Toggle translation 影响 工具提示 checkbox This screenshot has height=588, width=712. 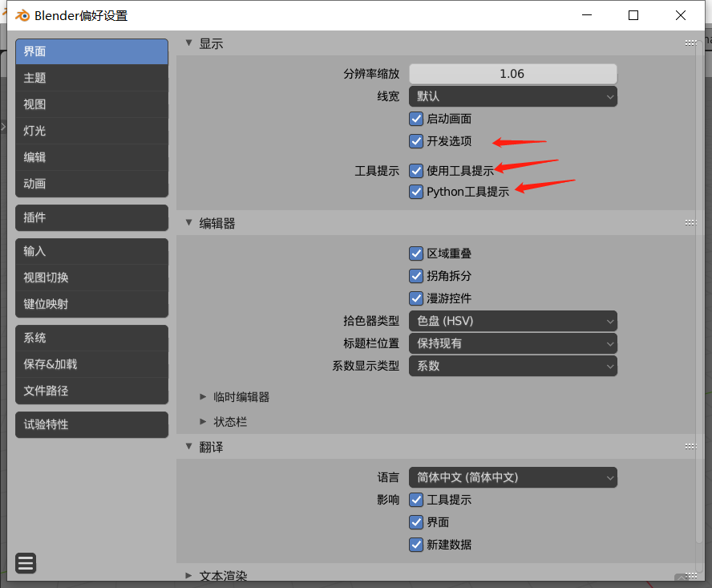tap(416, 500)
